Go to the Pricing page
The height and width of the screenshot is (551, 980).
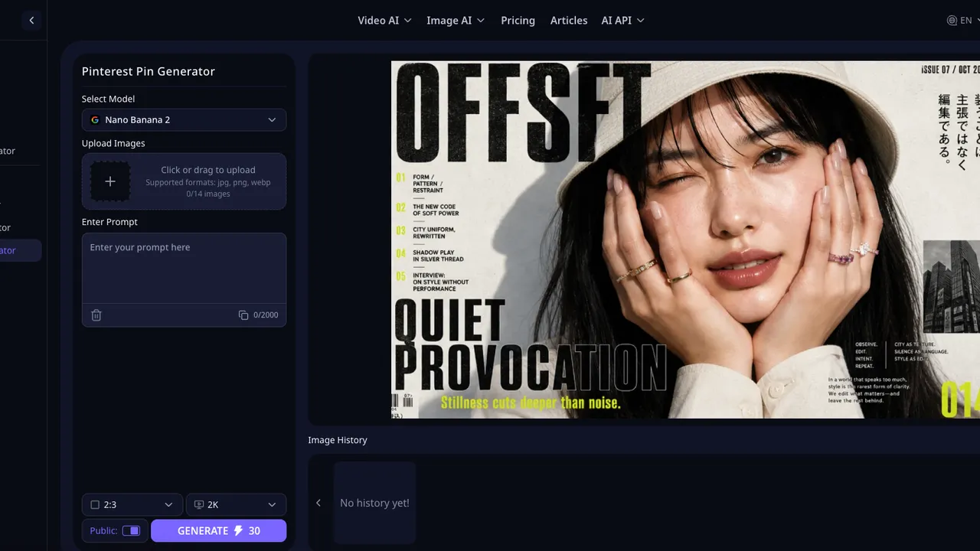click(518, 21)
